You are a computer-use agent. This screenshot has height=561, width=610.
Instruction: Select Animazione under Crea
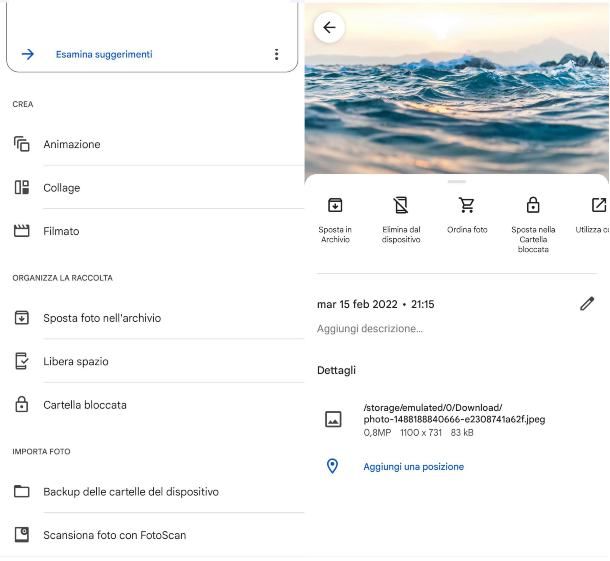71,145
